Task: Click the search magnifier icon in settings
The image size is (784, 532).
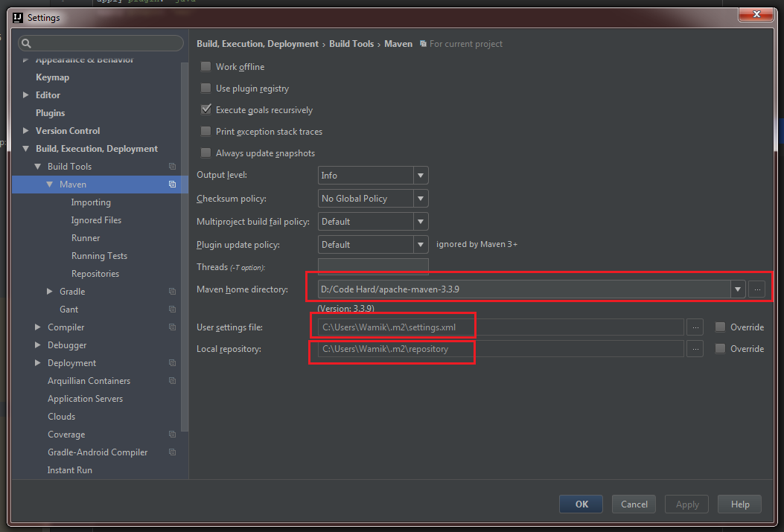Action: point(27,43)
